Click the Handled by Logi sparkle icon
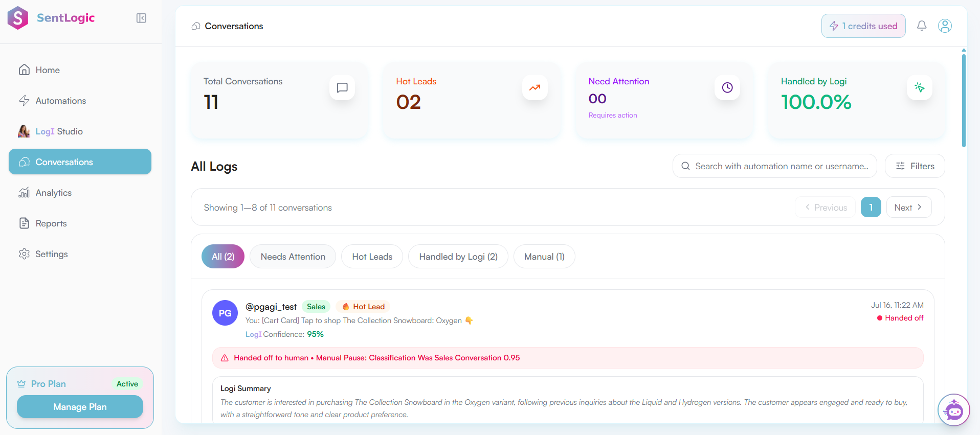Screen dimensions: 980x435 click(x=920, y=88)
